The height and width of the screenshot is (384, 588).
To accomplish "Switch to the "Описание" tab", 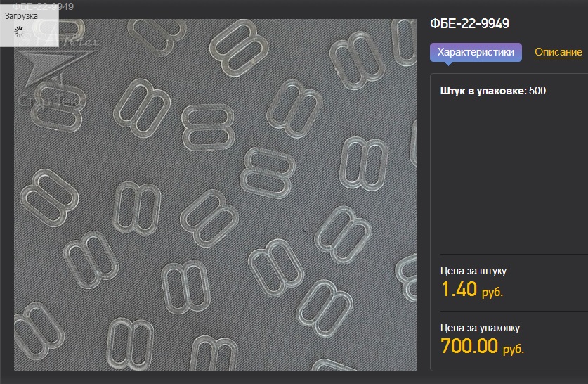I will (558, 52).
